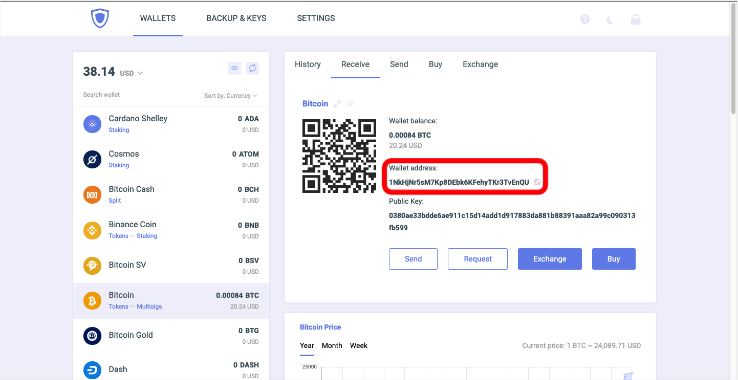Click the Dash coin icon
The height and width of the screenshot is (380, 738).
point(92,370)
